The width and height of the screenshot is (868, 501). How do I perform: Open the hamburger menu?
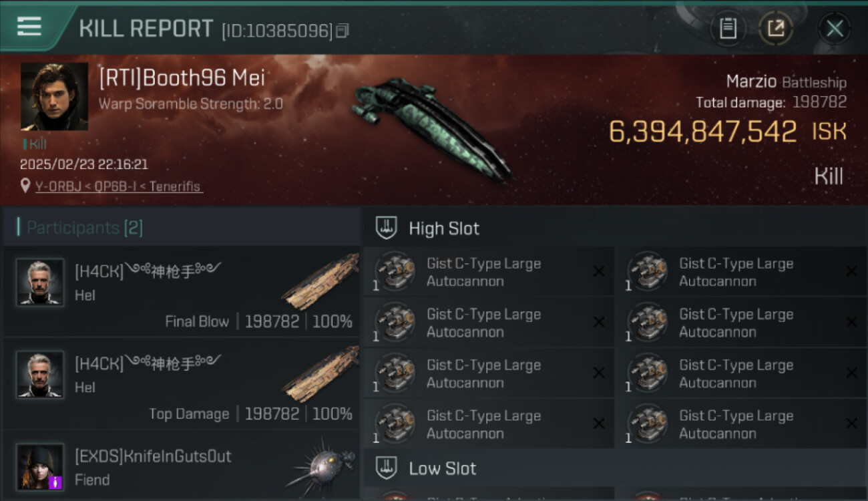29,27
